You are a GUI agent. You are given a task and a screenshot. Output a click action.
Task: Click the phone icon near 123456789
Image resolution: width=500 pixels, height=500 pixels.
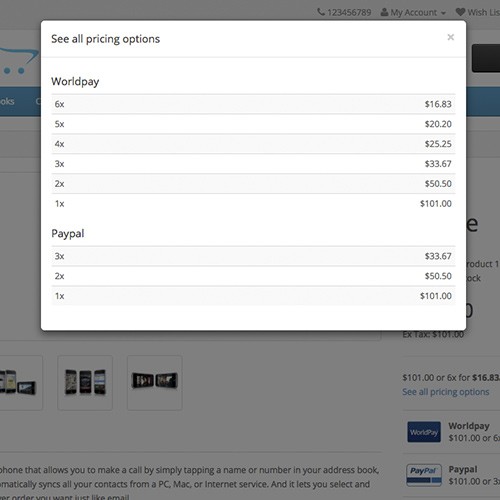tap(321, 12)
